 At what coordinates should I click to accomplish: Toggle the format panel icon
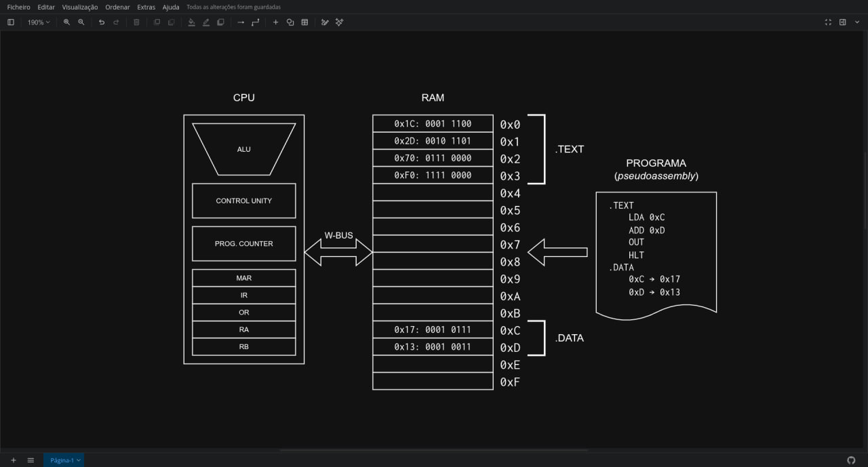pos(843,22)
